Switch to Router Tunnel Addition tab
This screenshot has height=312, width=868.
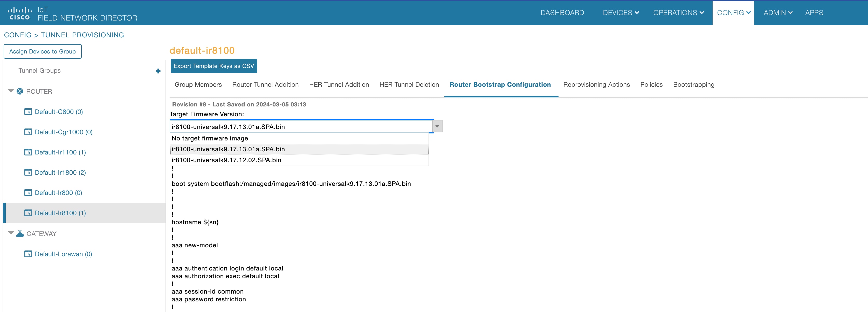coord(265,85)
